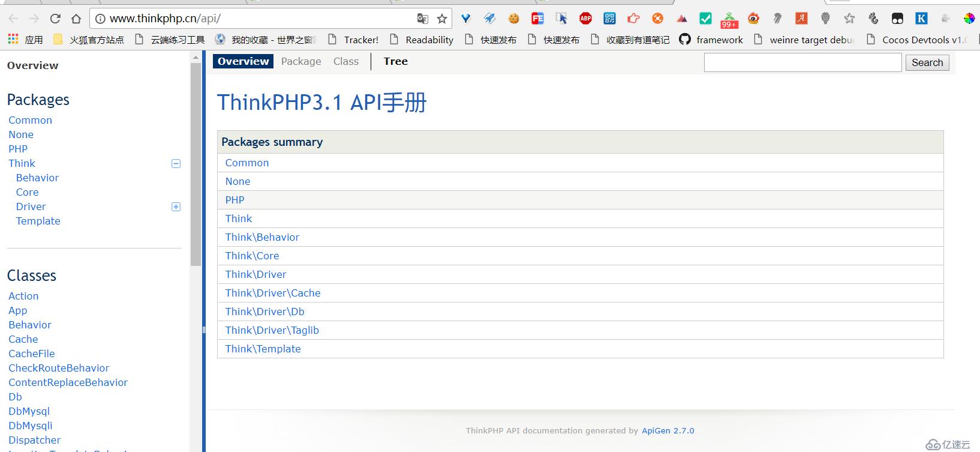Open the color wheel extension icon
The height and width of the screenshot is (452, 980).
(969, 19)
